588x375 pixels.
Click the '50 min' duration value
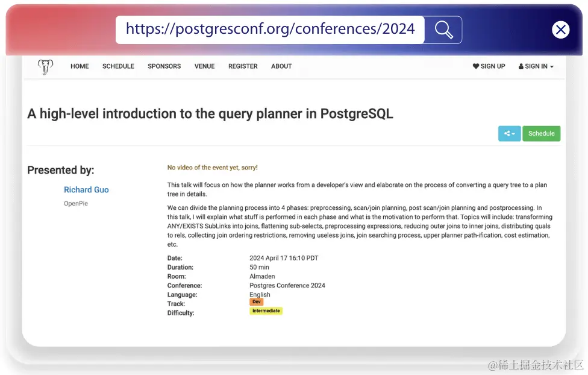(259, 267)
